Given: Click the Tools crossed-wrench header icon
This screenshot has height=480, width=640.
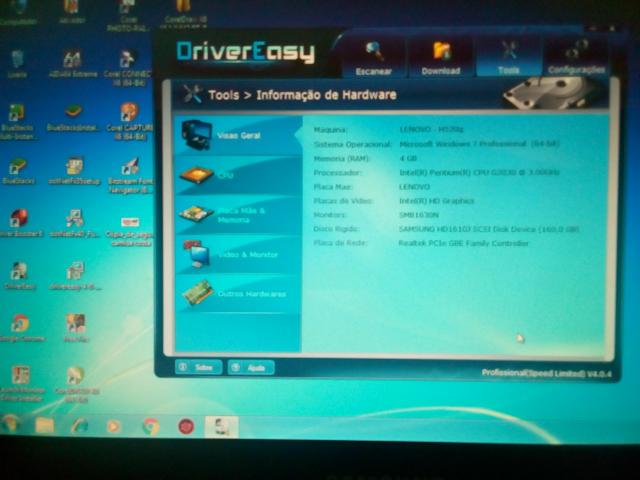Looking at the screenshot, I should 191,94.
